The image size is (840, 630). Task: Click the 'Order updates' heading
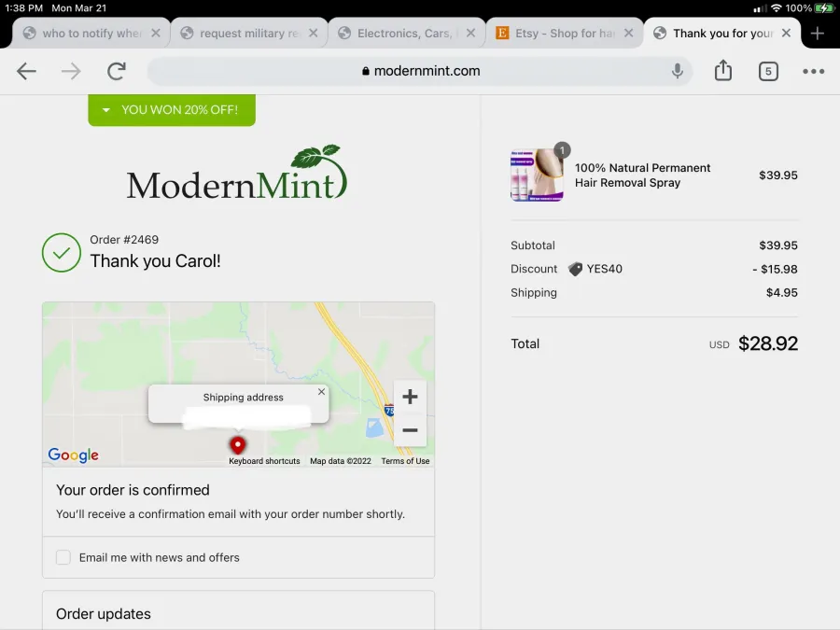[x=104, y=613]
